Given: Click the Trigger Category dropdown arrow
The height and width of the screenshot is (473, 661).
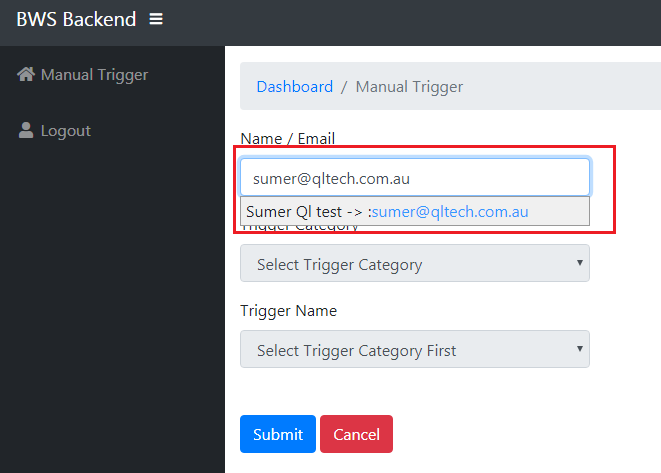Looking at the screenshot, I should [579, 263].
